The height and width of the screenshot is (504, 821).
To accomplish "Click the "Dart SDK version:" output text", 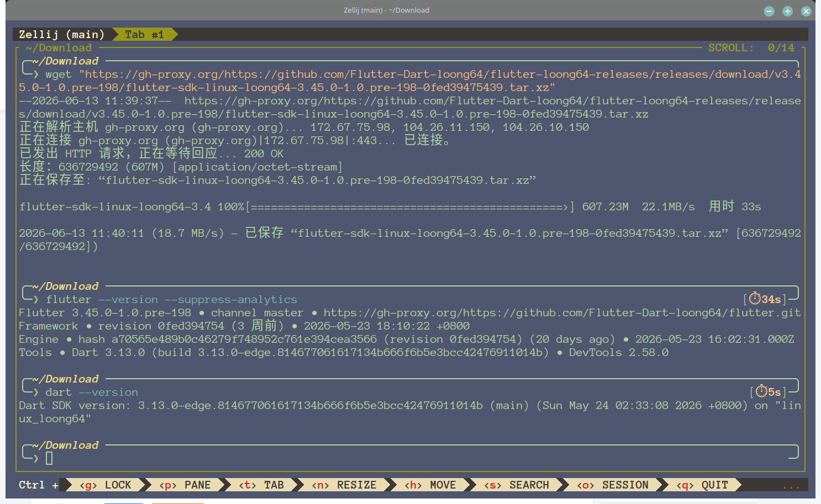I will point(75,406).
